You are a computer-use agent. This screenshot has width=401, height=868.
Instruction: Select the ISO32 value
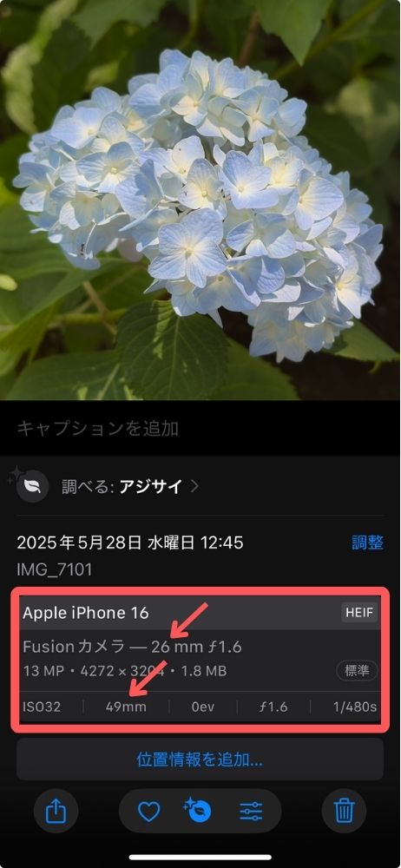(42, 707)
